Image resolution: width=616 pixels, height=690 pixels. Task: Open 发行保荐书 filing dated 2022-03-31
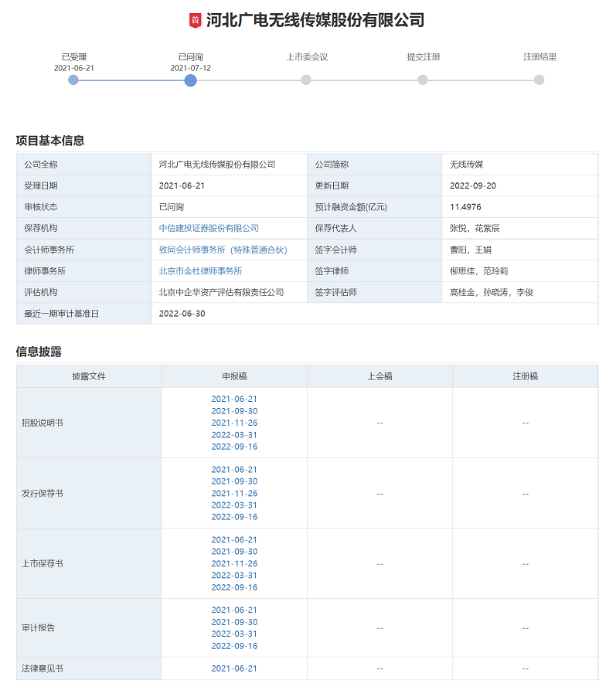pyautogui.click(x=234, y=505)
